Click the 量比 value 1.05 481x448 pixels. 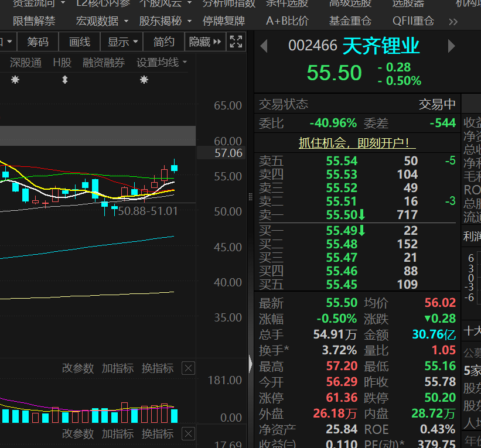pos(444,350)
